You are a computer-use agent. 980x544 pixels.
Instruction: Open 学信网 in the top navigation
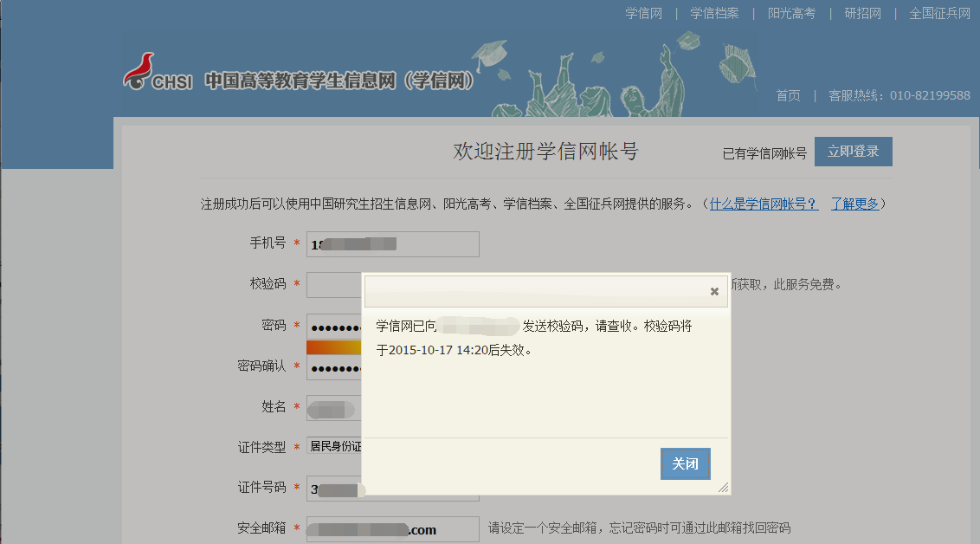644,13
